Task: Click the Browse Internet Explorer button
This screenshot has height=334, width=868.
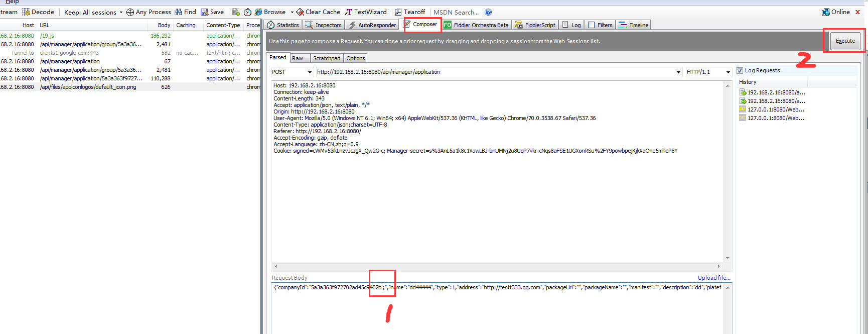Action: [x=270, y=12]
